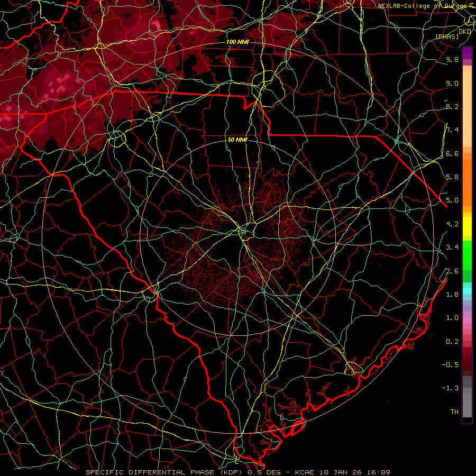
Task: Click the -1.3 legend value
Action: click(x=450, y=388)
